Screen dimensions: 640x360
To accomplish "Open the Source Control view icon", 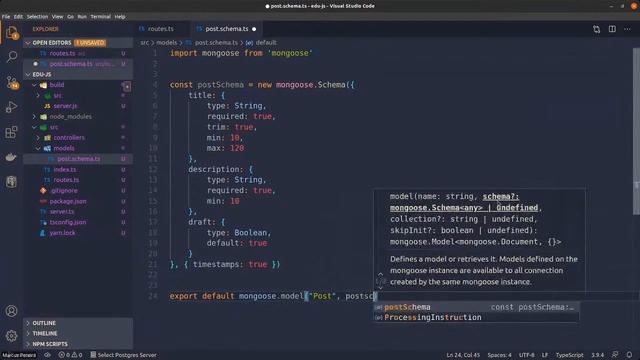I will point(11,82).
